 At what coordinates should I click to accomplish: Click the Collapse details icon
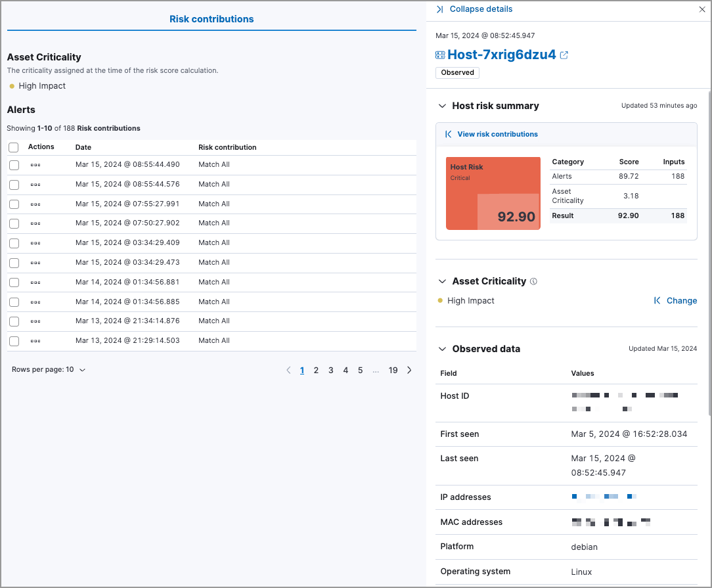(x=440, y=9)
